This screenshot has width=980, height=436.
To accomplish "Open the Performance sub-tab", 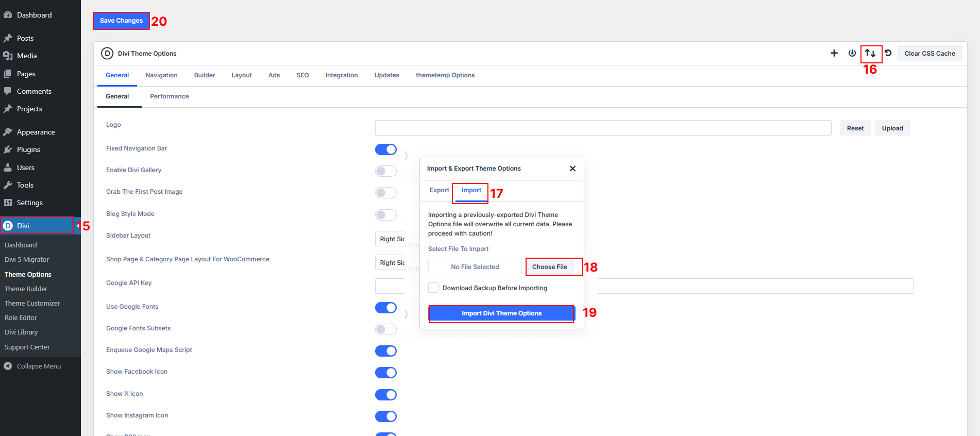I will point(169,96).
